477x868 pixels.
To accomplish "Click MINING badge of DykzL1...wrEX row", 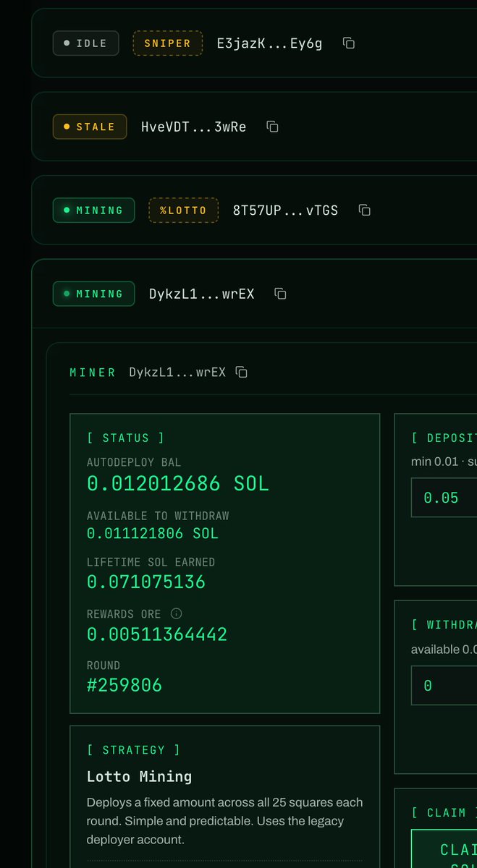I will (93, 294).
